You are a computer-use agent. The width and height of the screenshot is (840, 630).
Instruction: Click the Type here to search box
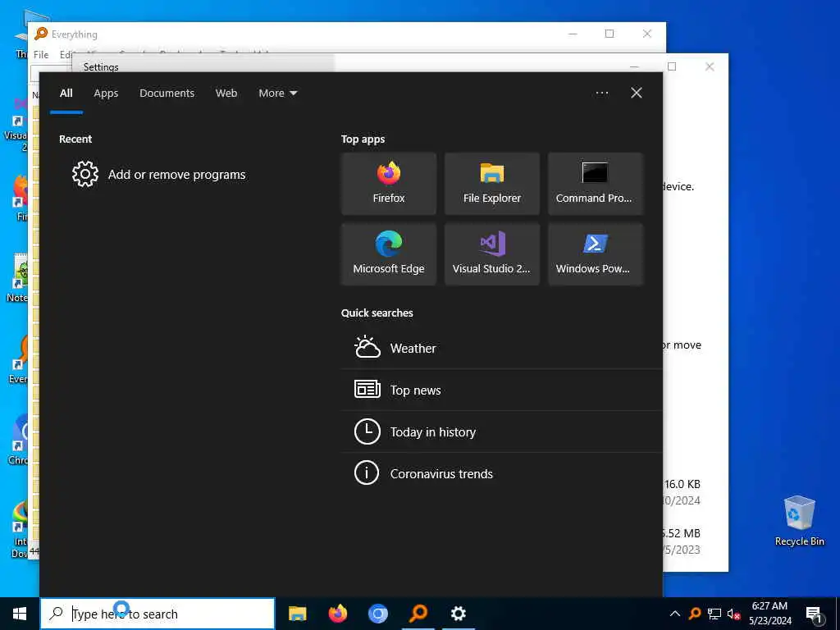[157, 614]
